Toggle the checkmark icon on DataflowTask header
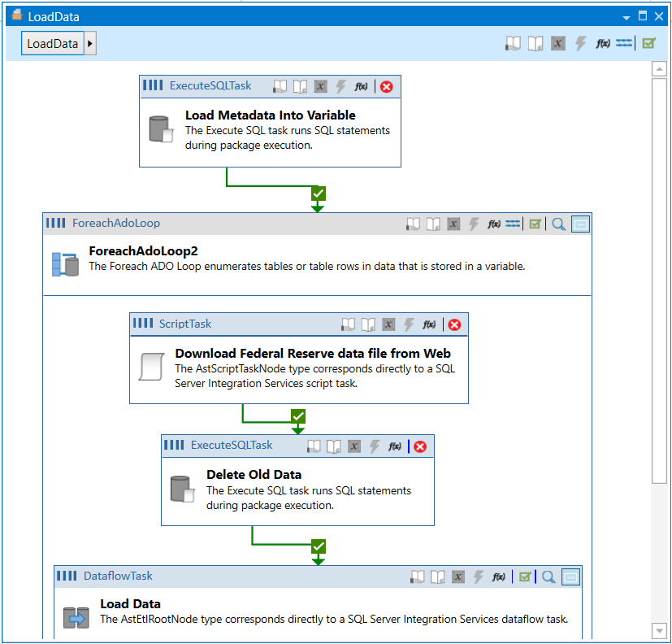Viewport: 672px width, 644px height. [x=525, y=577]
